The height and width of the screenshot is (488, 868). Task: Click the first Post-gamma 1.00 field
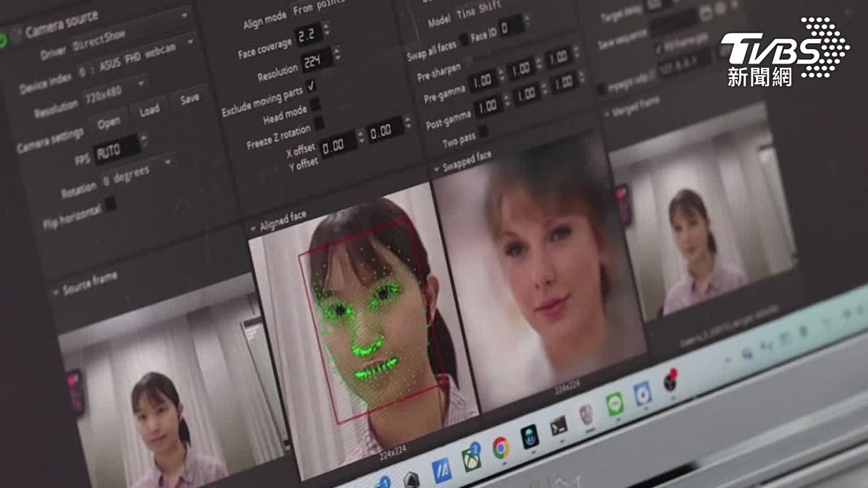click(490, 105)
